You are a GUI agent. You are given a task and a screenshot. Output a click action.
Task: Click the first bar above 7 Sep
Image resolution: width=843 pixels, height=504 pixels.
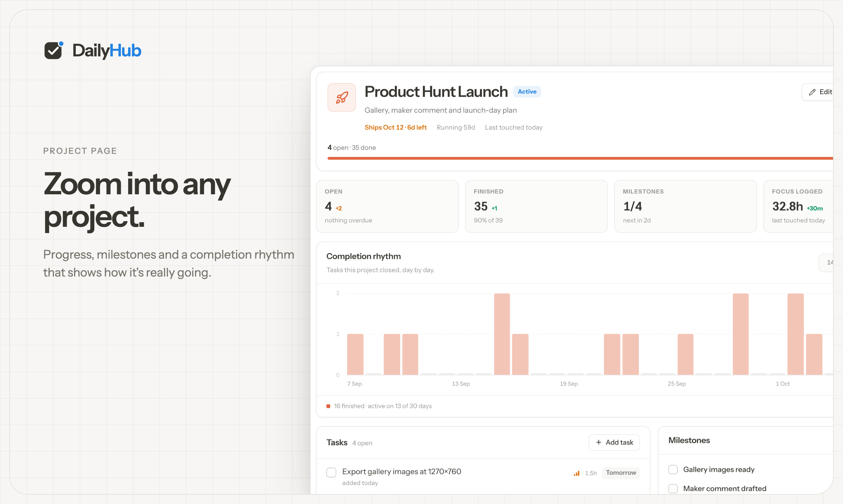click(355, 354)
